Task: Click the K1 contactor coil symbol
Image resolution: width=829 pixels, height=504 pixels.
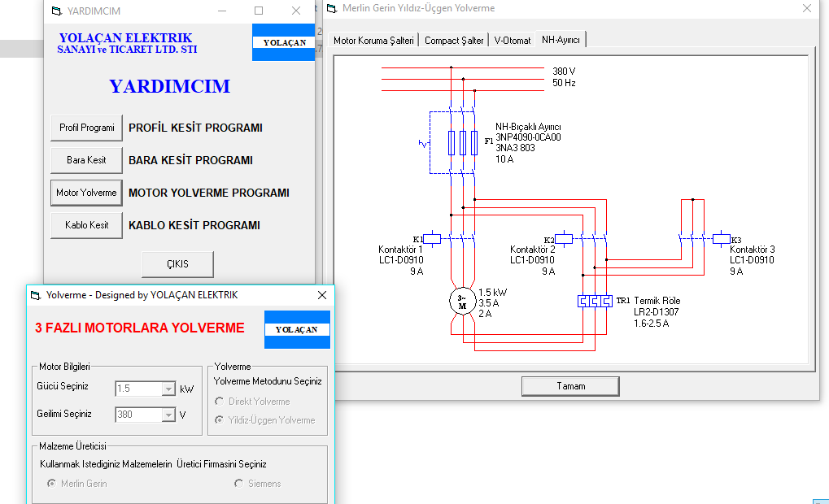Action: (x=431, y=239)
